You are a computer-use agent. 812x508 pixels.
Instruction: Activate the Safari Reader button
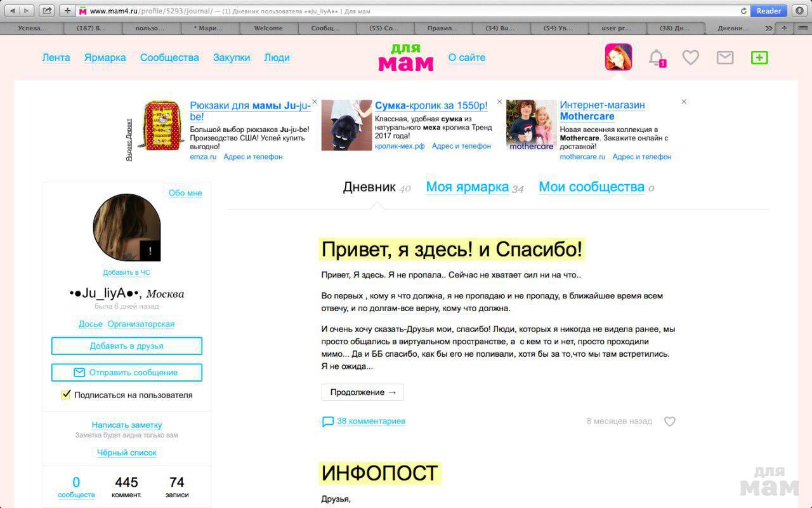point(768,11)
